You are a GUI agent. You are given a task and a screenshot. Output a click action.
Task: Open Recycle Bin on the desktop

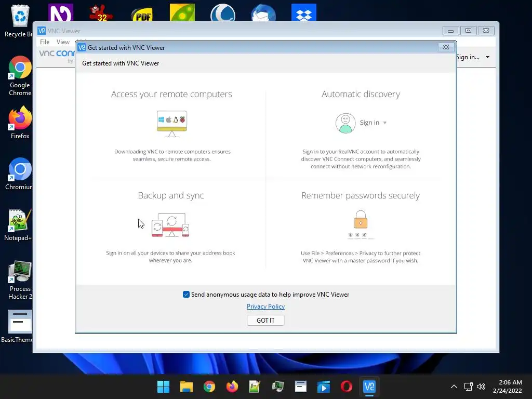point(19,20)
